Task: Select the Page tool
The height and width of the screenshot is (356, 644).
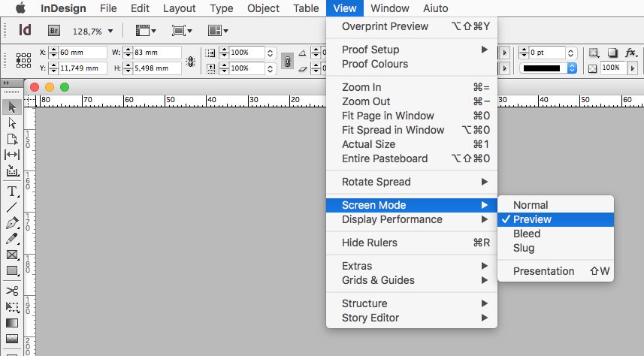Action: tap(12, 139)
